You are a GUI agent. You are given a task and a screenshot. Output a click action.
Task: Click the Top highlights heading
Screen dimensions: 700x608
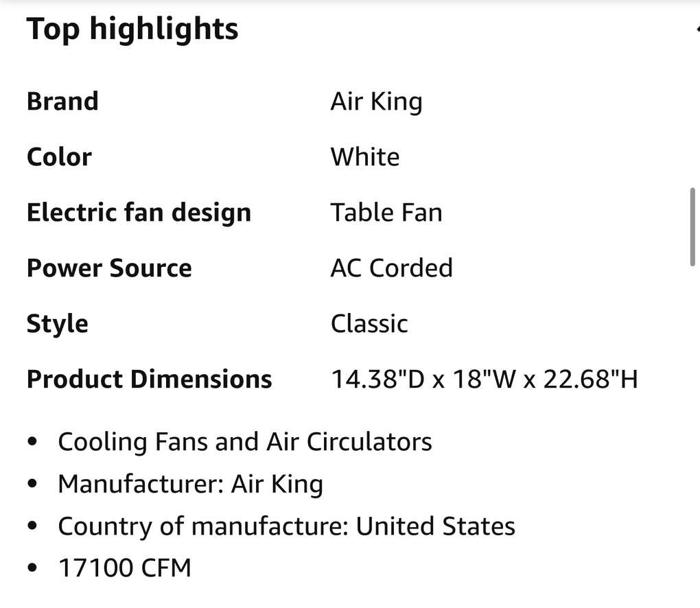(132, 30)
